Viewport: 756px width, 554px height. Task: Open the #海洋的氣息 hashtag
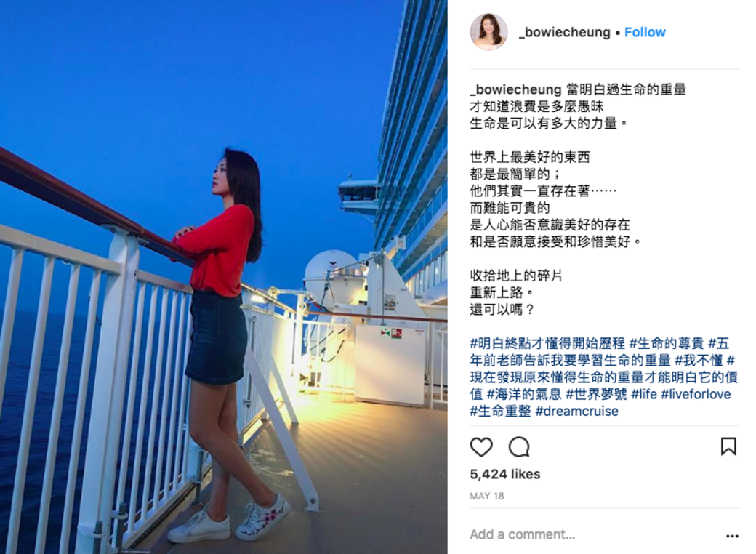tap(524, 394)
